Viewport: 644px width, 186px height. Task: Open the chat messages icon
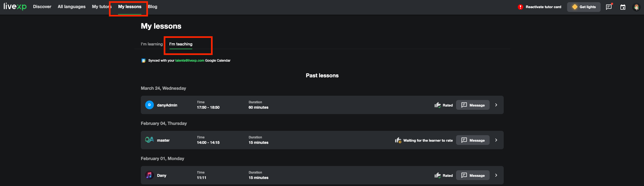609,7
